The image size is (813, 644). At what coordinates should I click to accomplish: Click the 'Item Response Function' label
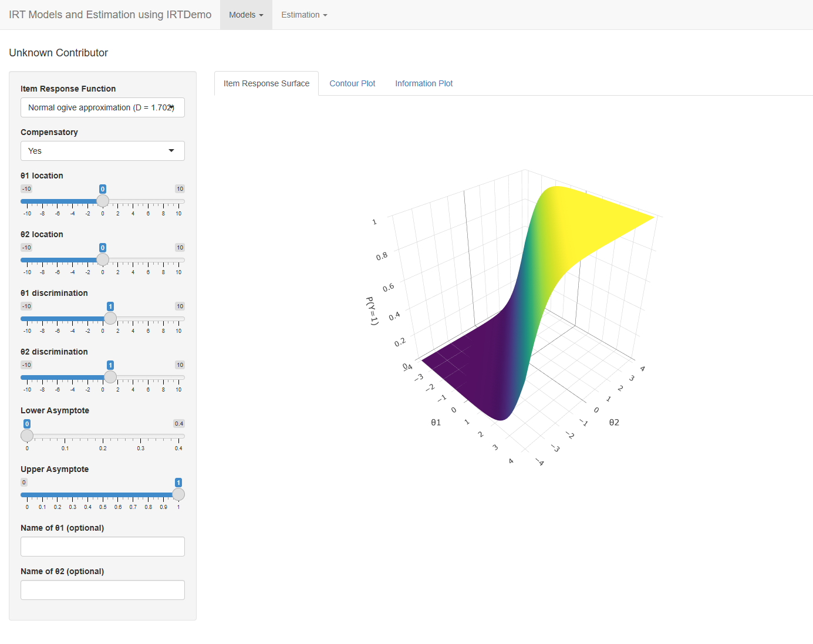tap(68, 89)
